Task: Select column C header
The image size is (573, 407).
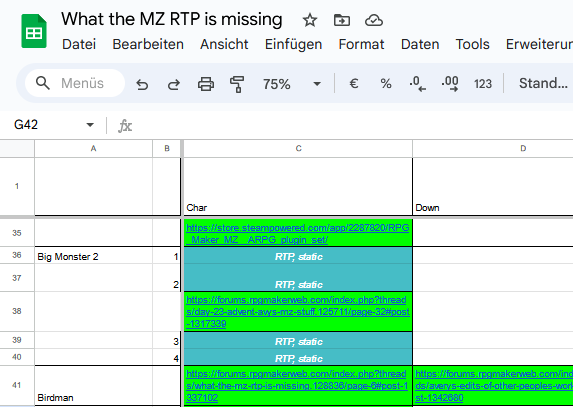Action: point(298,148)
